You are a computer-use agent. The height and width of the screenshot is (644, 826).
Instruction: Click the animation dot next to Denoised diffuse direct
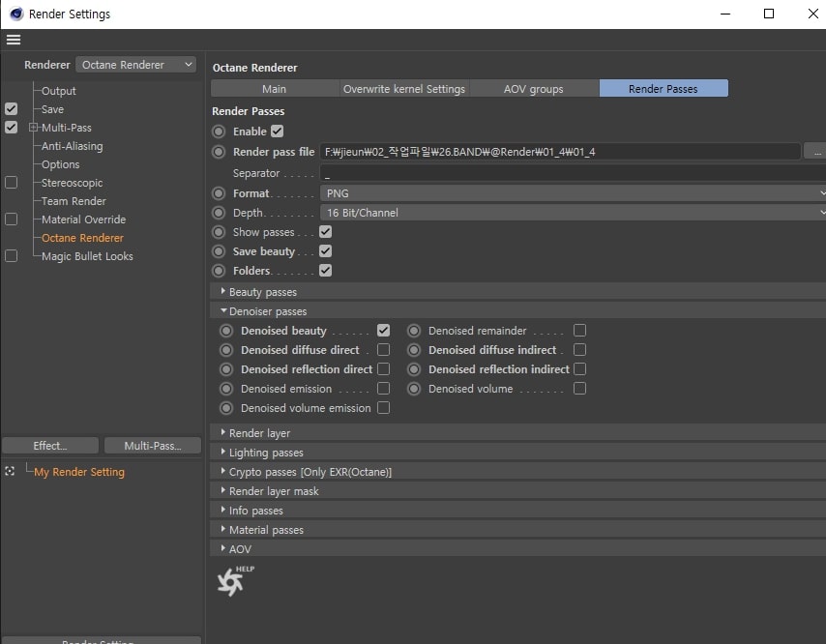[x=226, y=350]
